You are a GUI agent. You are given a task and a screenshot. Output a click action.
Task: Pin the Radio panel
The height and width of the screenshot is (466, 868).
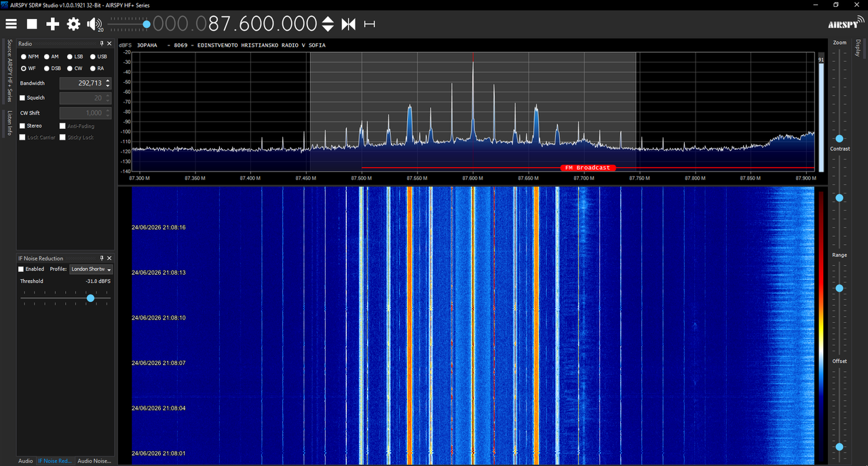click(x=102, y=43)
